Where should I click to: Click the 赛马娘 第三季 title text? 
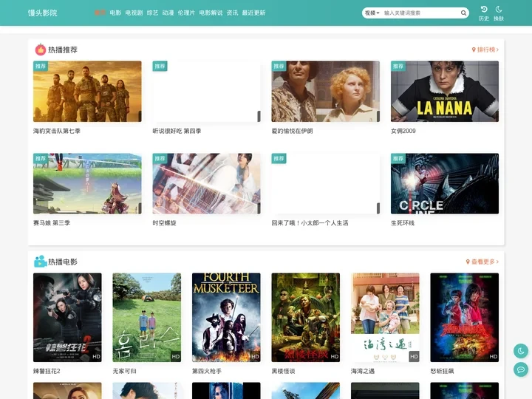pos(52,223)
